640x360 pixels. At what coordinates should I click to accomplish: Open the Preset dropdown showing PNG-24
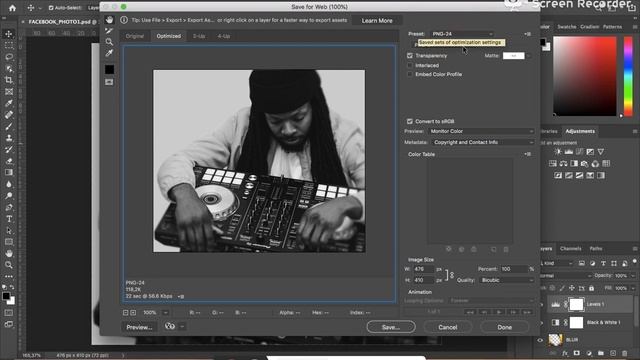click(462, 34)
